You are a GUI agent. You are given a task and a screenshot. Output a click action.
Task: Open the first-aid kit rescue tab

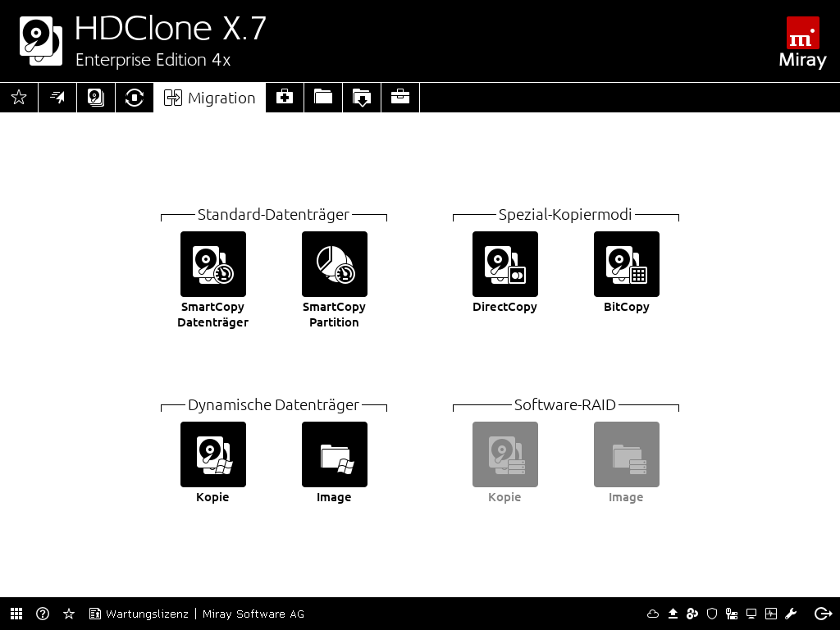pos(285,98)
